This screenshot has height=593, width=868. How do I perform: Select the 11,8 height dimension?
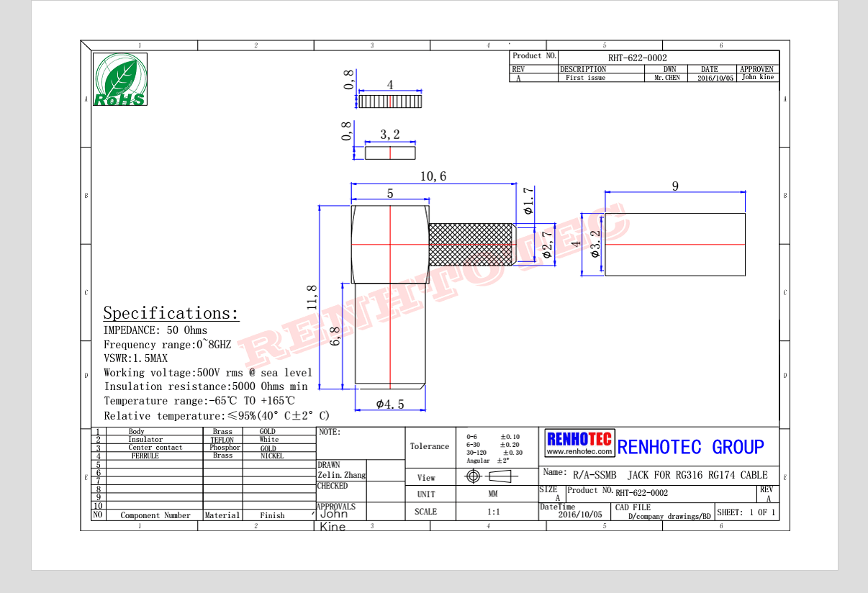tap(312, 296)
